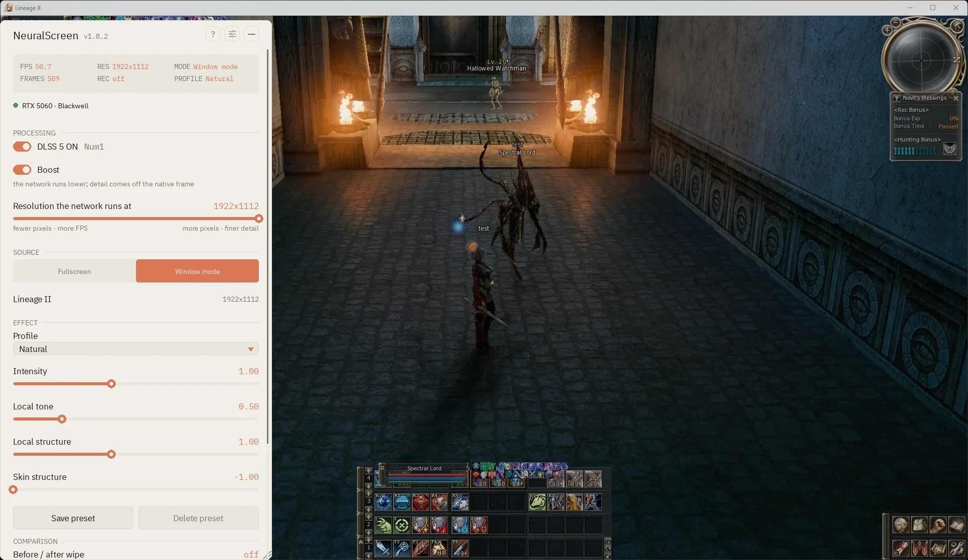This screenshot has height=560, width=968.
Task: Click Save preset button
Action: click(73, 518)
